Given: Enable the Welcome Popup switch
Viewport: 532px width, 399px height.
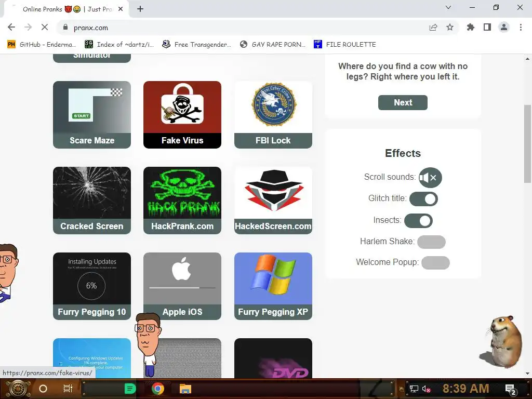Looking at the screenshot, I should 435,262.
